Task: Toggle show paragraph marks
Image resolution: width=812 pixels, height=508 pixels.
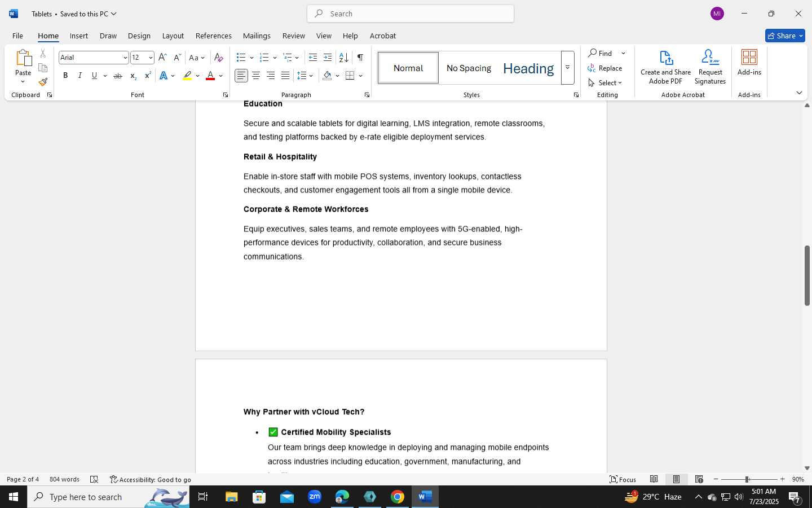Action: click(x=360, y=58)
